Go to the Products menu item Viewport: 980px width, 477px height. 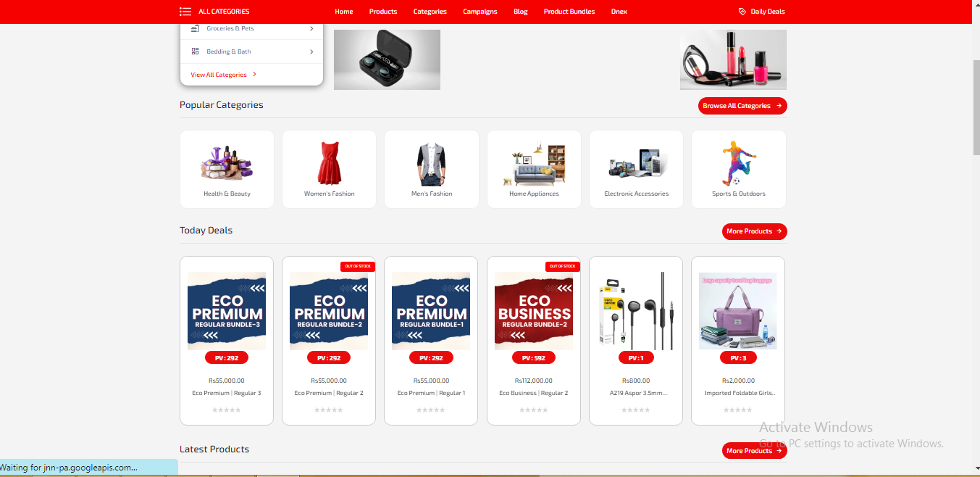[x=382, y=12]
